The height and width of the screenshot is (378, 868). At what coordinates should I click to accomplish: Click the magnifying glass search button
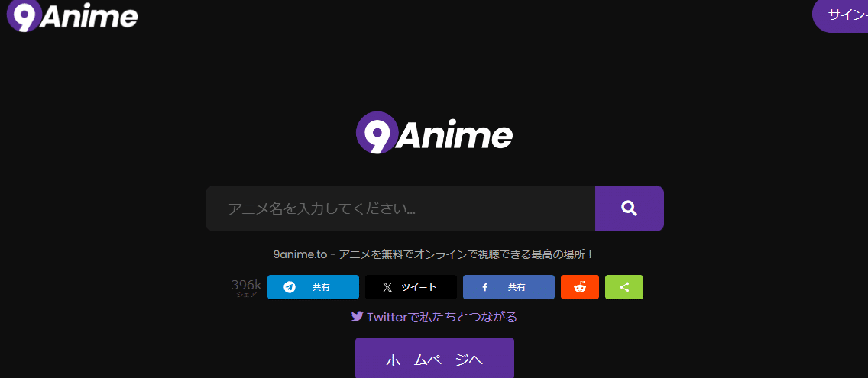(x=630, y=208)
